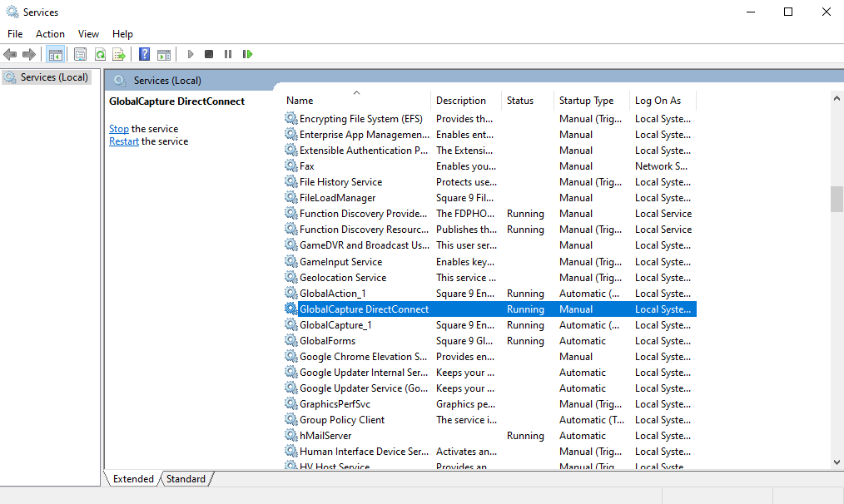Click the Stop the service link
The height and width of the screenshot is (504, 844).
tap(119, 129)
